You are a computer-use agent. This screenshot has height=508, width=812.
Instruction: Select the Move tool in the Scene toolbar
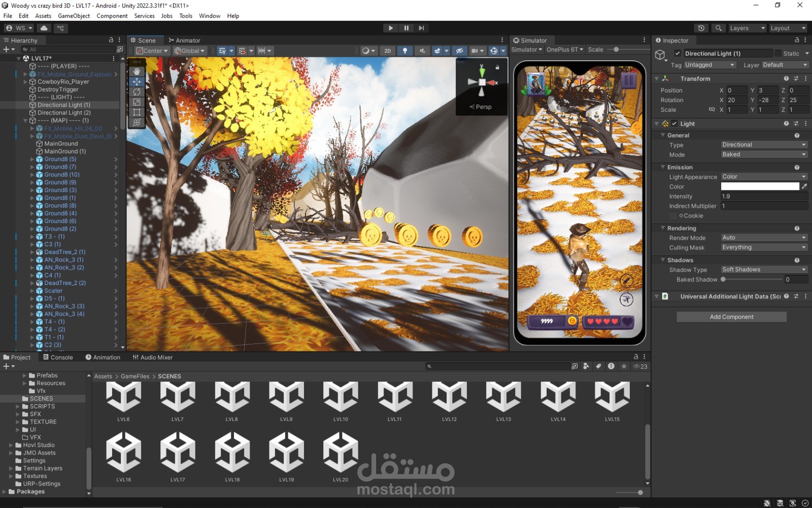point(137,82)
